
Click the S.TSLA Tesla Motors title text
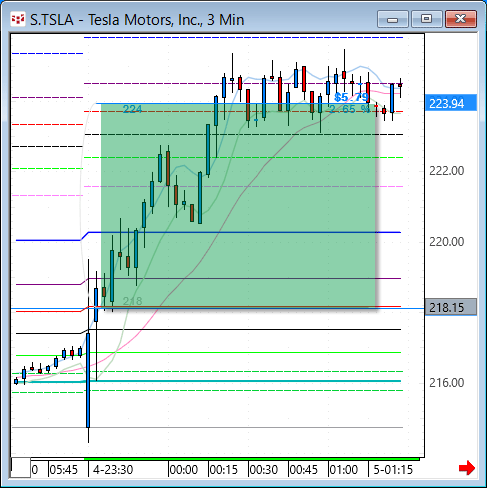137,20
